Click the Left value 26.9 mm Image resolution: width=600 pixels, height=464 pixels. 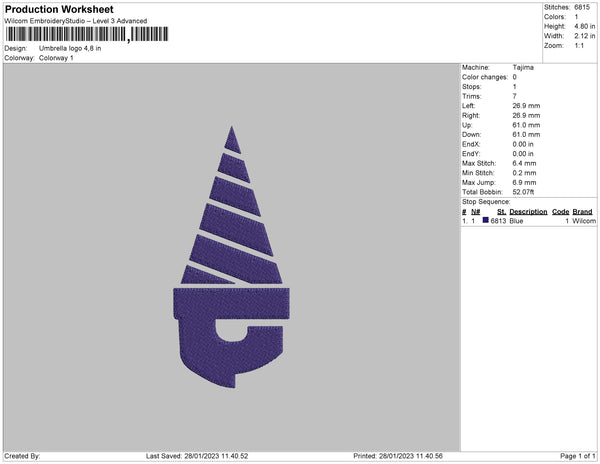coord(526,106)
